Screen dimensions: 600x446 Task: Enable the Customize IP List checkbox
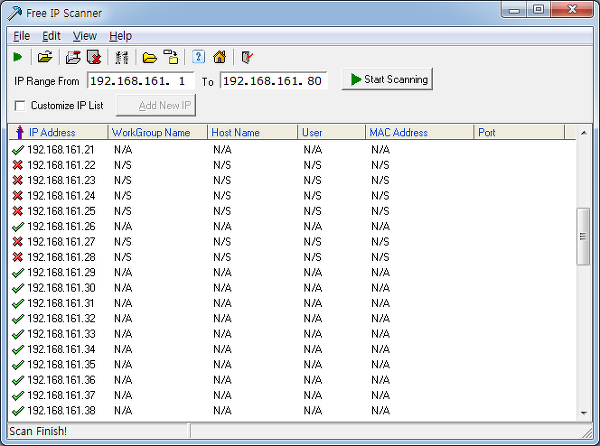tap(20, 106)
